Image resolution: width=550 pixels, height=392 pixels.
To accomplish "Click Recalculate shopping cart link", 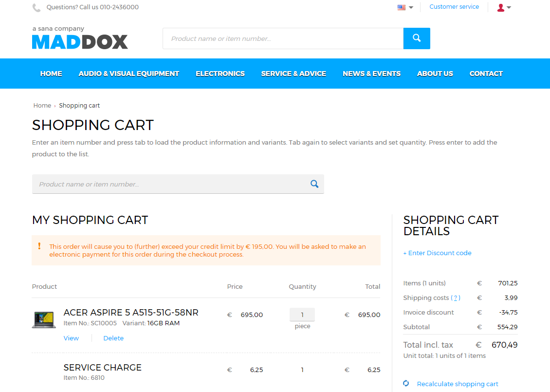I will click(x=458, y=384).
